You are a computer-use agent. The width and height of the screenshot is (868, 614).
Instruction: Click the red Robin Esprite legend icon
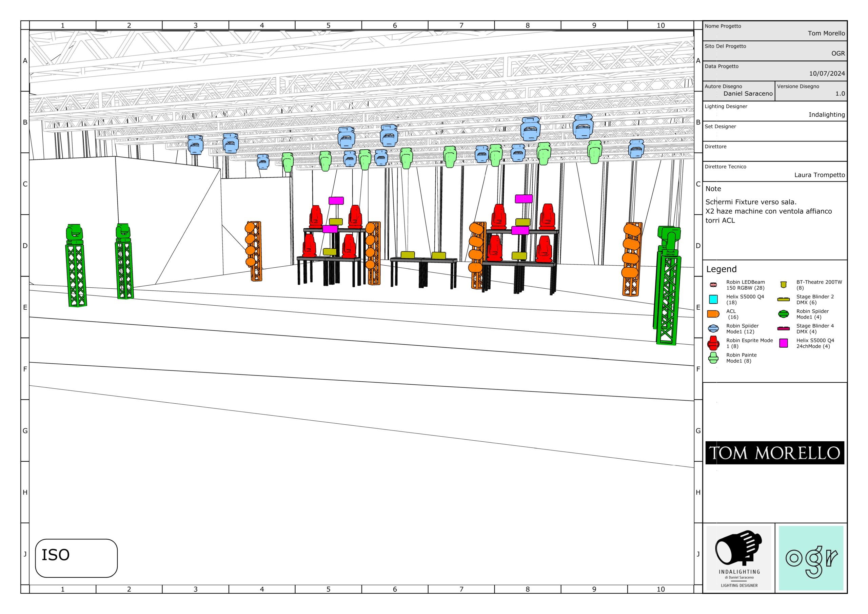coord(713,343)
